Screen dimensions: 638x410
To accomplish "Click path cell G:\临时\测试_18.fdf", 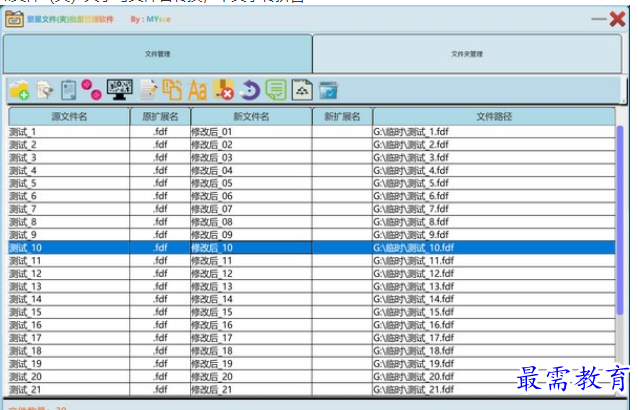I will pyautogui.click(x=494, y=351).
